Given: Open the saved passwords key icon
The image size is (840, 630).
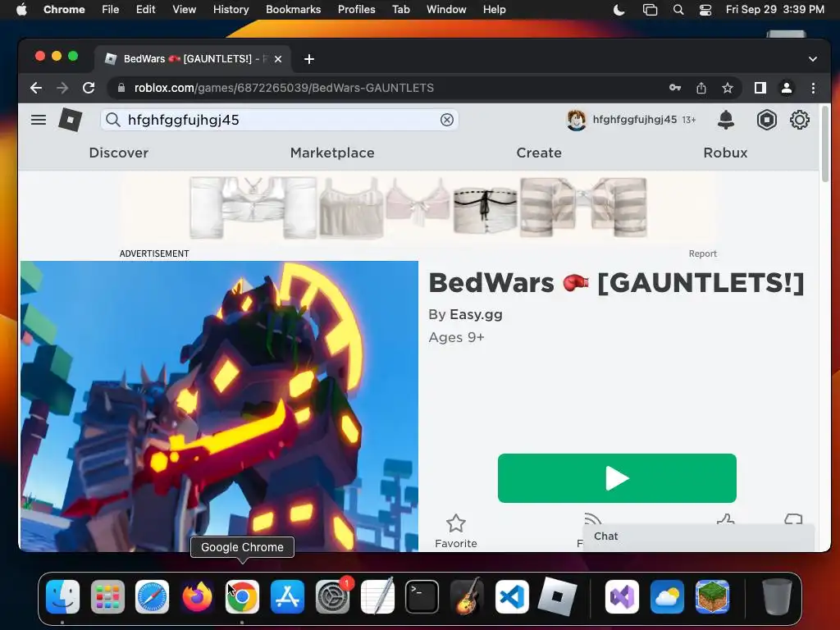Looking at the screenshot, I should pos(675,88).
